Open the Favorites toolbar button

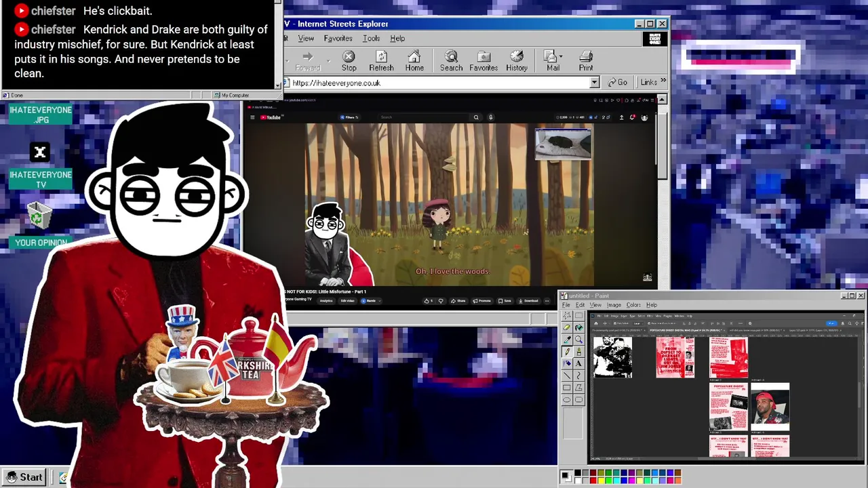click(484, 60)
